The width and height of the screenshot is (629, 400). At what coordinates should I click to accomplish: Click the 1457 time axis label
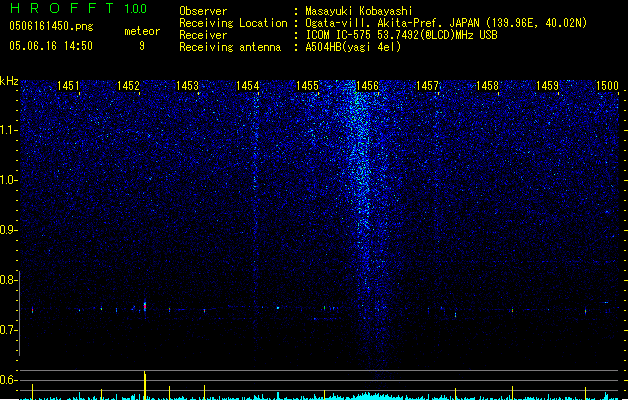pos(428,86)
